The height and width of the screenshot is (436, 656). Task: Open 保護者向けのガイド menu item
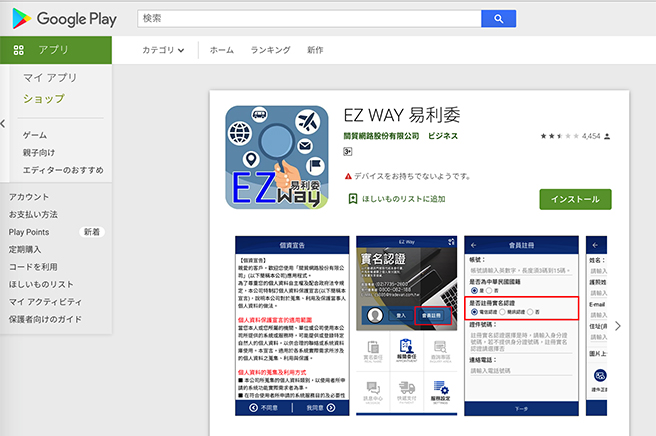45,319
